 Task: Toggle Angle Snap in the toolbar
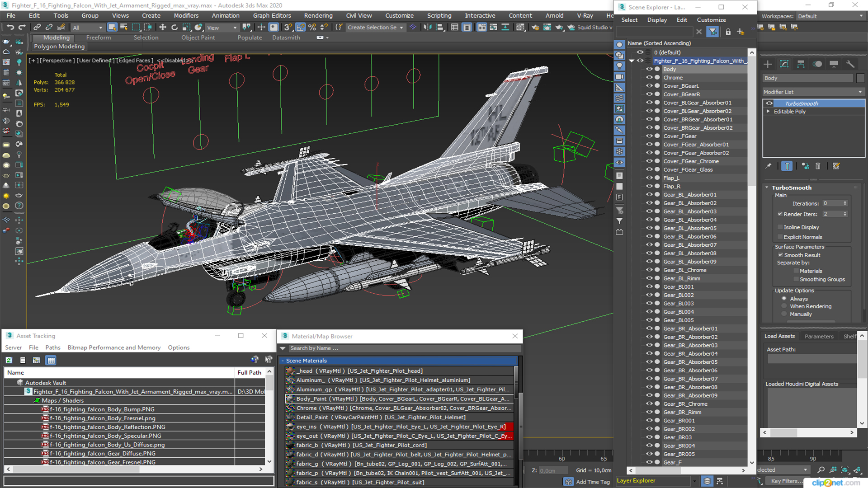pos(300,28)
